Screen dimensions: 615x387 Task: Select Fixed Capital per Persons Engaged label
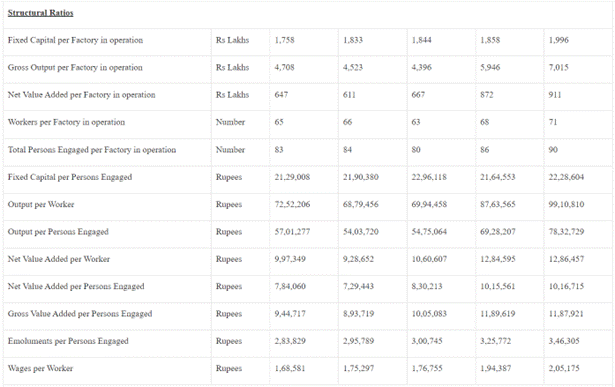coord(70,177)
